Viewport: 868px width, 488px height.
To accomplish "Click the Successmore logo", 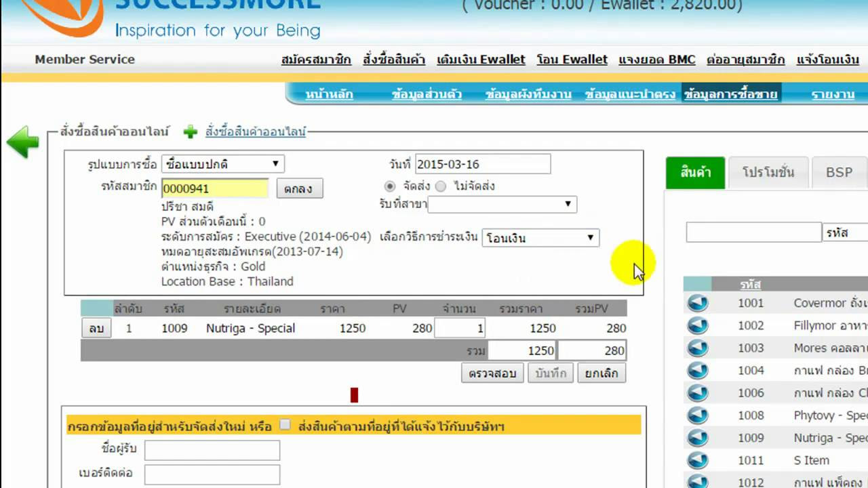I will point(170,19).
